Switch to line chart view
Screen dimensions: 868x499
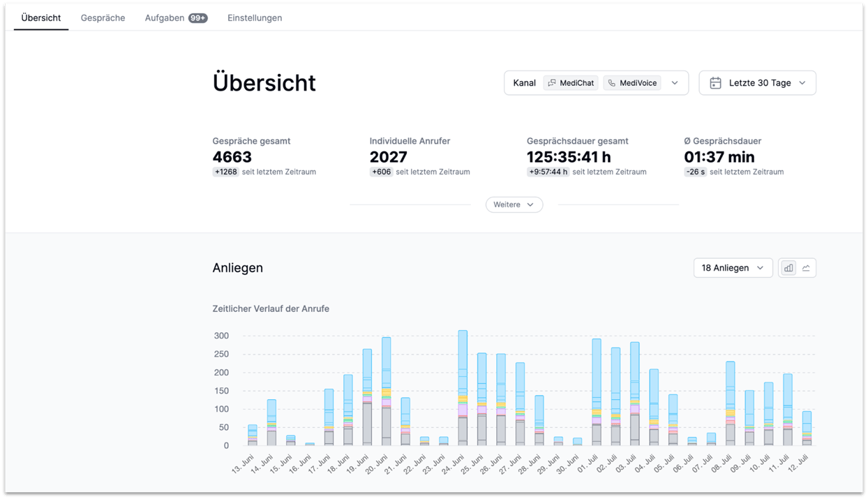point(806,268)
